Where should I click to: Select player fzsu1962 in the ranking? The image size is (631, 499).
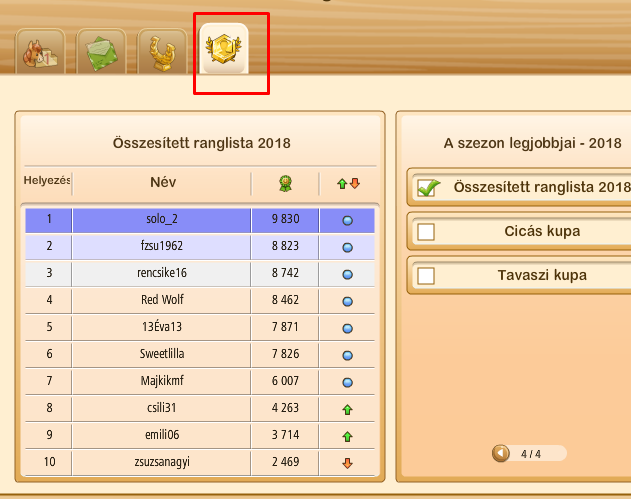(x=162, y=246)
